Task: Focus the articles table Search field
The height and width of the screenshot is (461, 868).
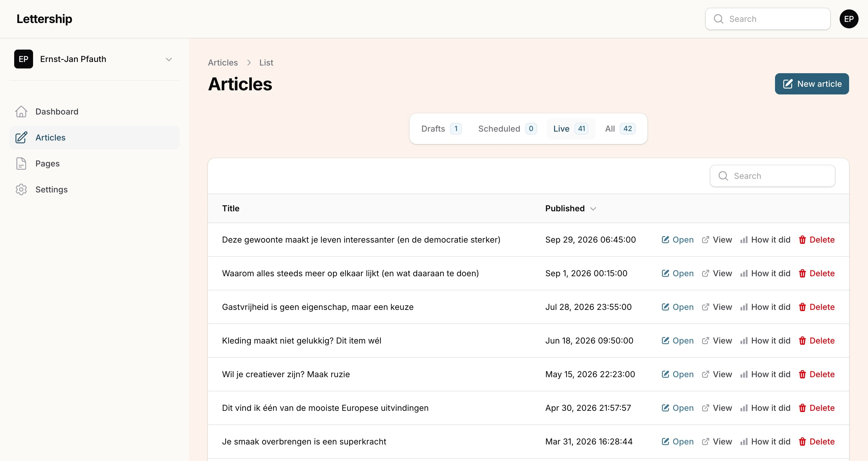Action: pyautogui.click(x=772, y=176)
